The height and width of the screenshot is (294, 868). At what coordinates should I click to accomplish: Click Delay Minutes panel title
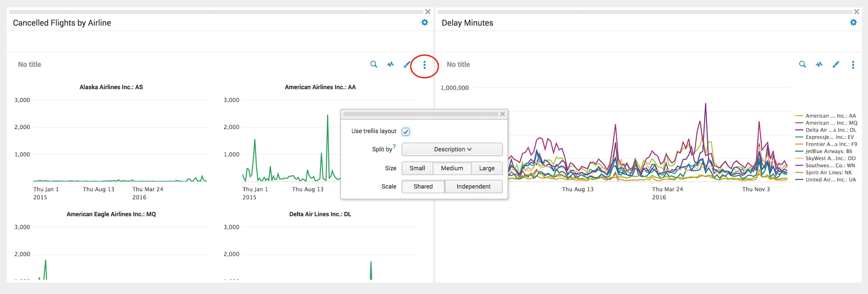tap(467, 23)
